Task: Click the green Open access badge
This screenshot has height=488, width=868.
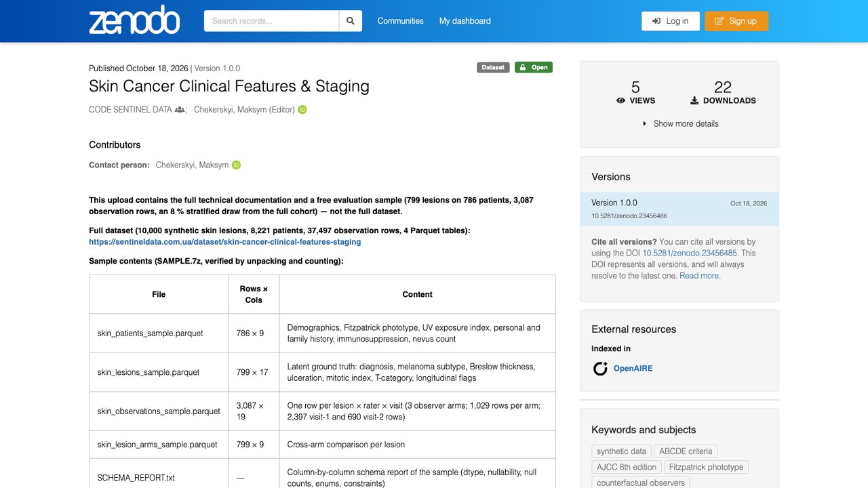Action: (x=534, y=67)
